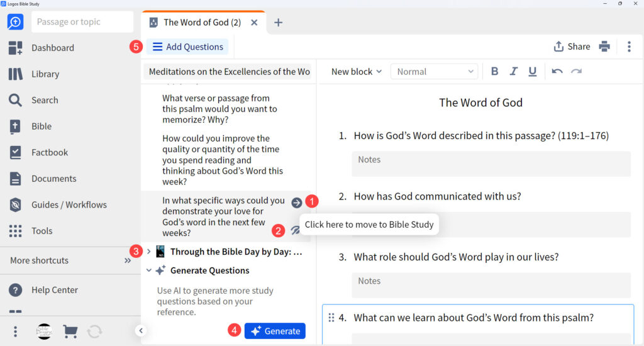This screenshot has height=346, width=644.
Task: Apply bold formatting
Action: (494, 72)
